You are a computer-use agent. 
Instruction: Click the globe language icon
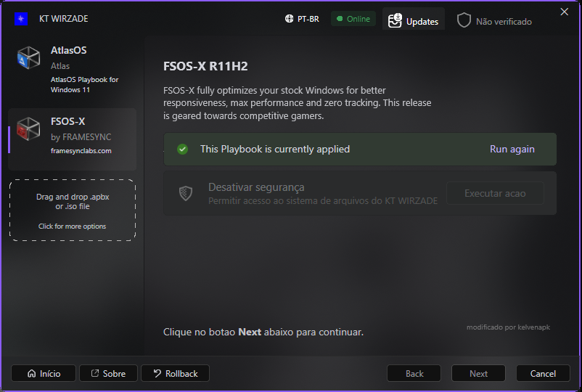point(289,19)
